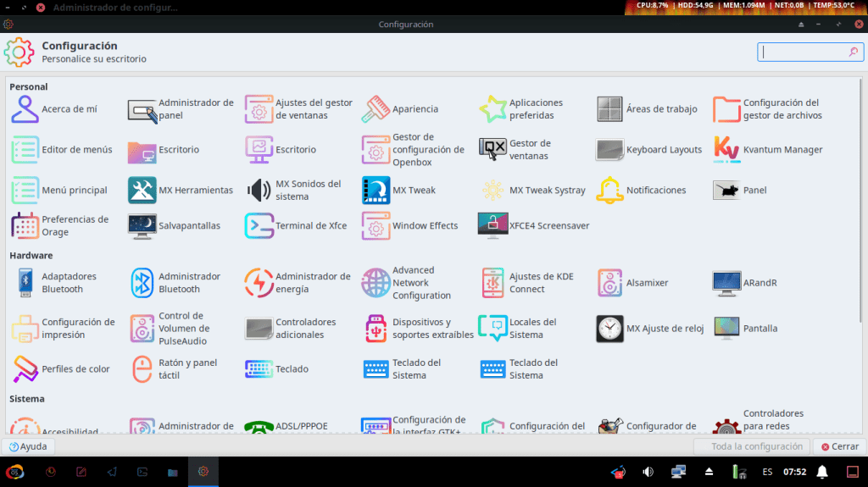The image size is (868, 487).
Task: Open the taskbar notification bell
Action: [x=821, y=472]
